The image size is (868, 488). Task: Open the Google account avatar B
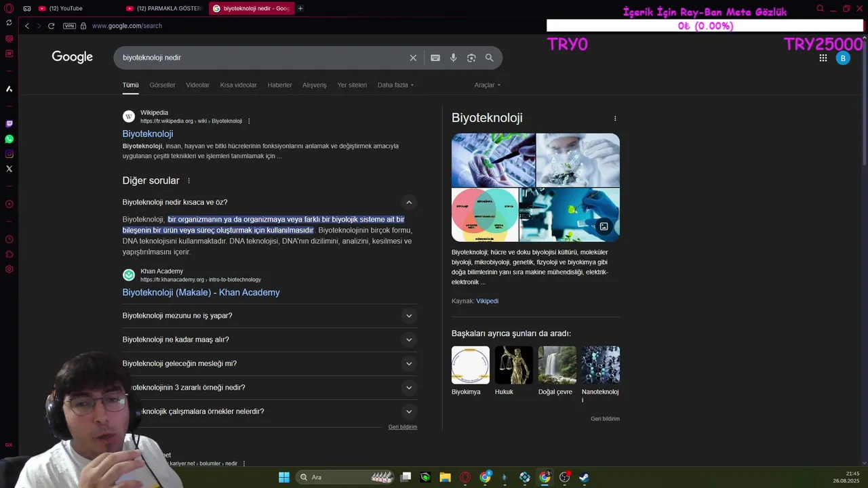[x=843, y=58]
